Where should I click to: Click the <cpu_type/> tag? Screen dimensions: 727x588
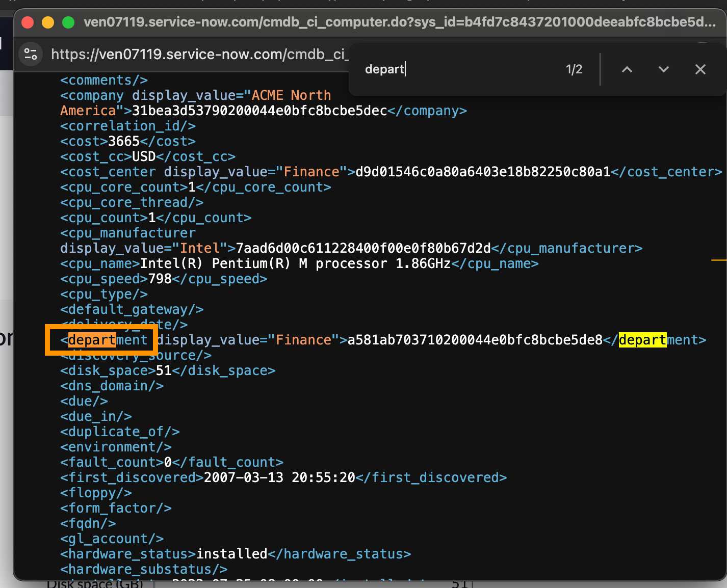tap(104, 294)
